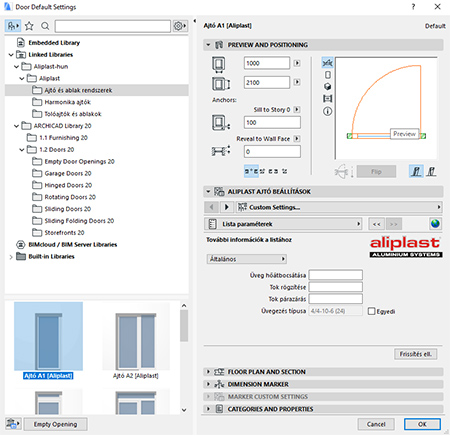This screenshot has width=450, height=436.
Task: Open the Általános dropdown
Action: pyautogui.click(x=246, y=259)
